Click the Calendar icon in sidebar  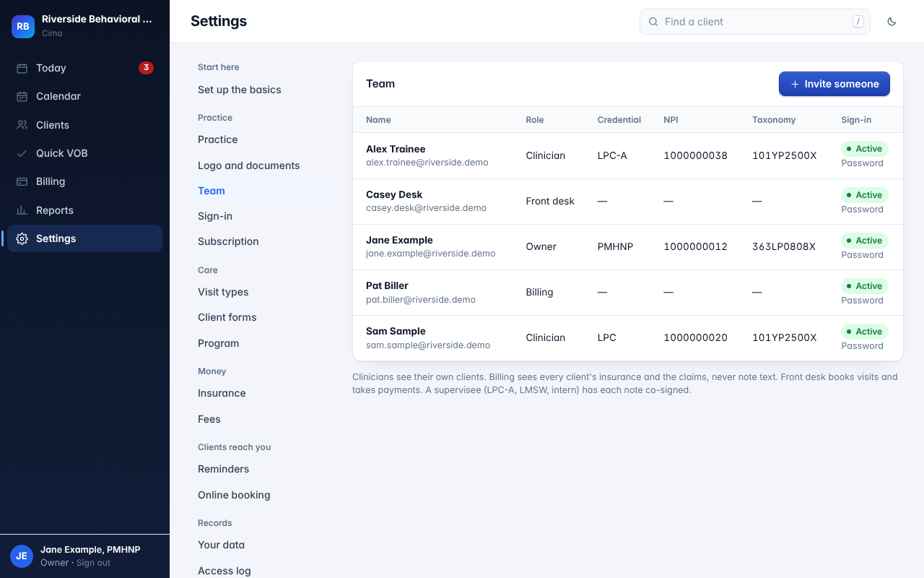point(22,96)
